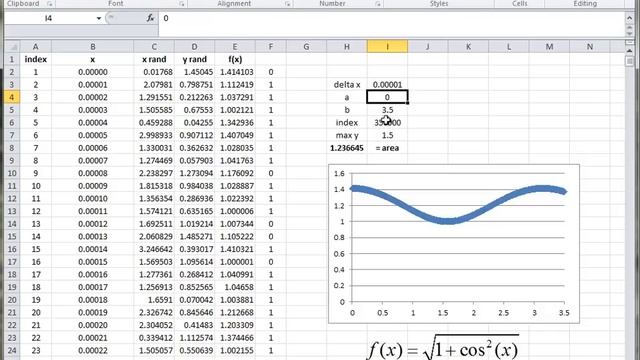Open the Clipboard group dialog launcher
This screenshot has height=360, width=640.
[50, 4]
